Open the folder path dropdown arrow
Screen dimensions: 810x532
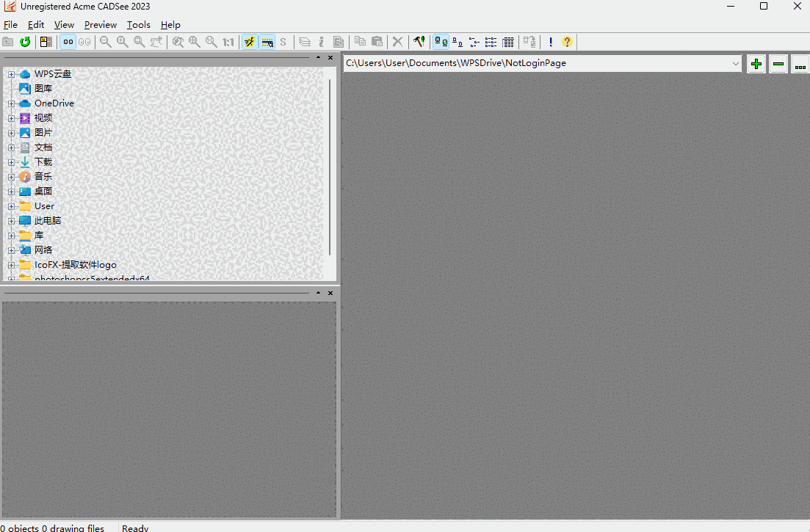point(736,64)
